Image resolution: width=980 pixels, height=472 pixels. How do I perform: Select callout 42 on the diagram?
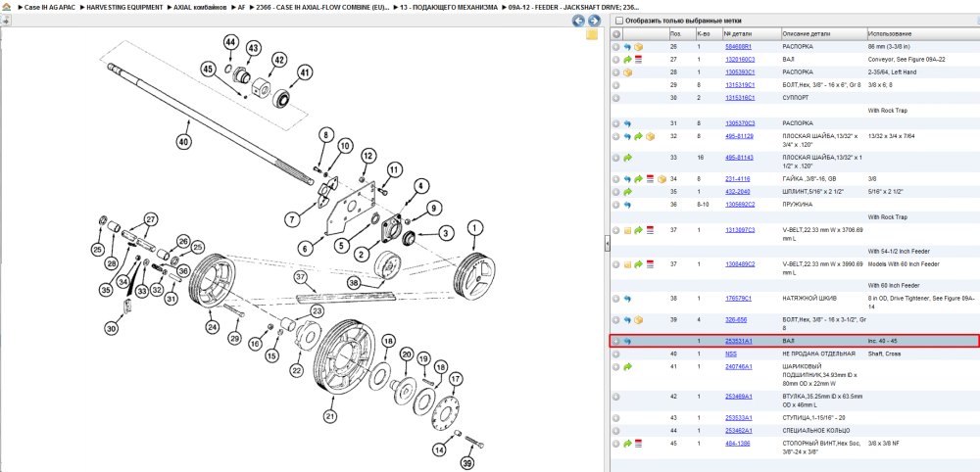point(278,60)
